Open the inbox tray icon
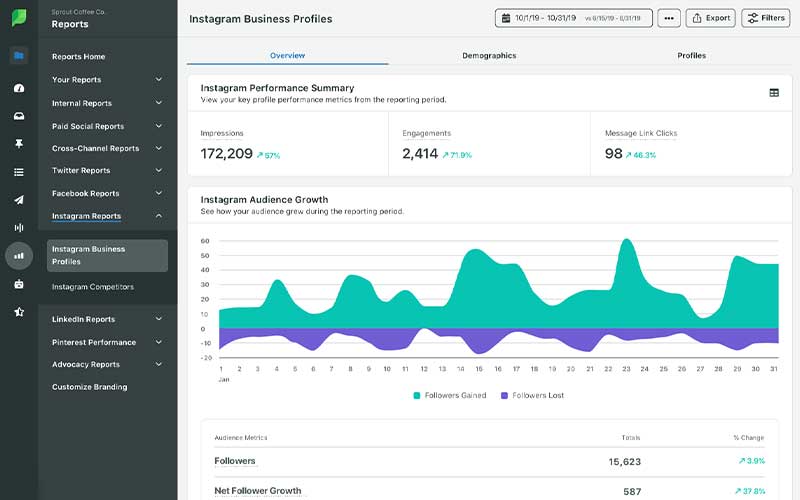This screenshot has width=800, height=500. pyautogui.click(x=18, y=115)
